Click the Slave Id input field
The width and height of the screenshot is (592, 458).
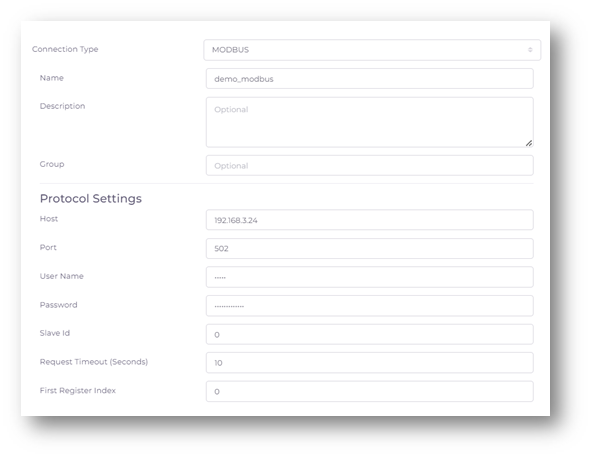370,334
